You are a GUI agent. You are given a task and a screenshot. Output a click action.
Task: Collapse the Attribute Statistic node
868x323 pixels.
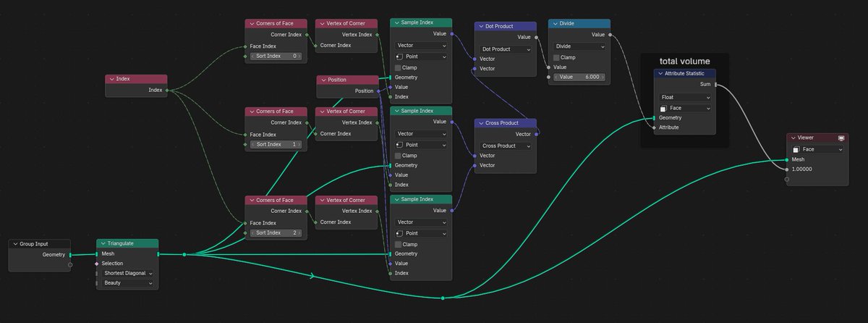tap(660, 73)
